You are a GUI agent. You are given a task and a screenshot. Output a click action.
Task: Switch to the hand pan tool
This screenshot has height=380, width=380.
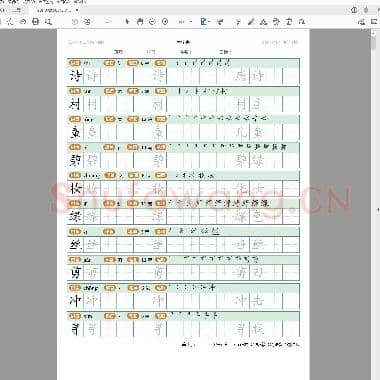click(x=140, y=22)
